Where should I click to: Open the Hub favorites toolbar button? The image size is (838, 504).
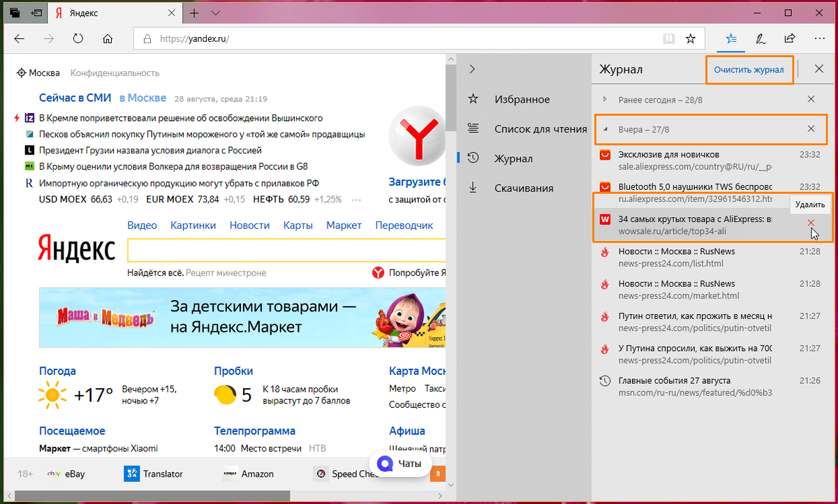[x=730, y=39]
